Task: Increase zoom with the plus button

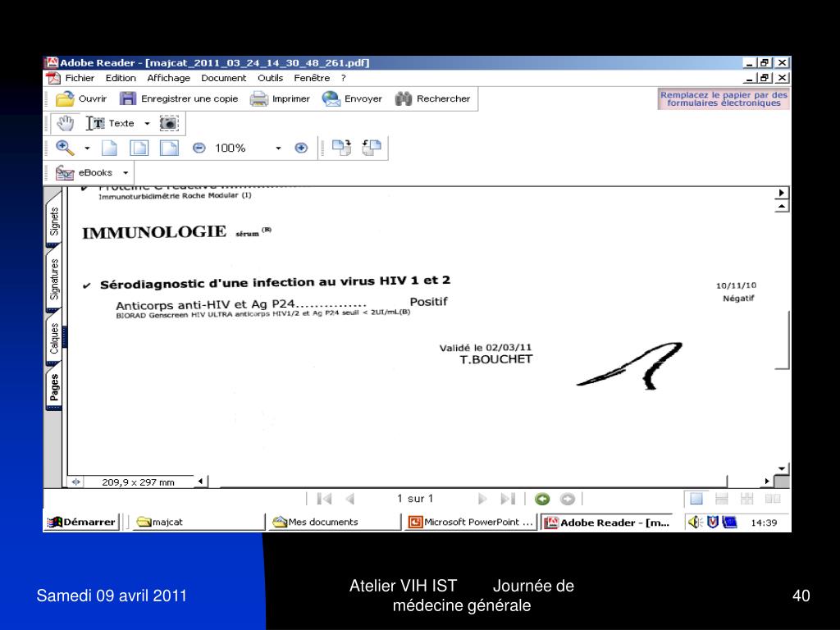Action: click(x=301, y=148)
